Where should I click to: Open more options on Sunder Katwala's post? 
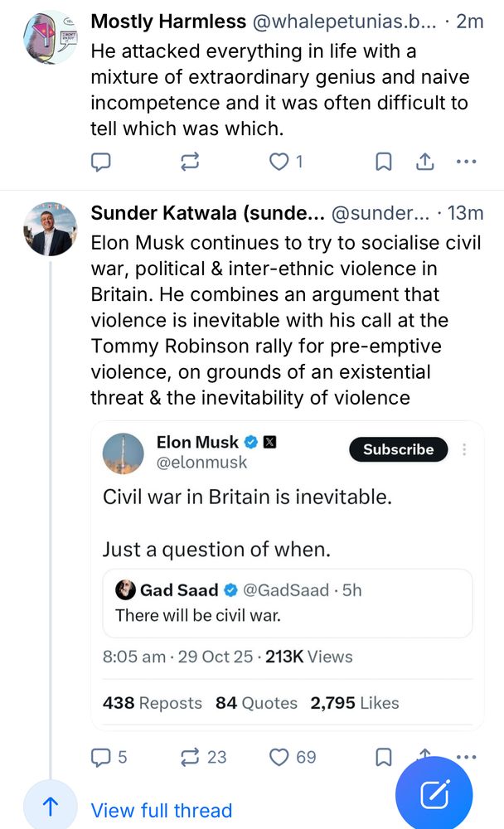point(468,755)
